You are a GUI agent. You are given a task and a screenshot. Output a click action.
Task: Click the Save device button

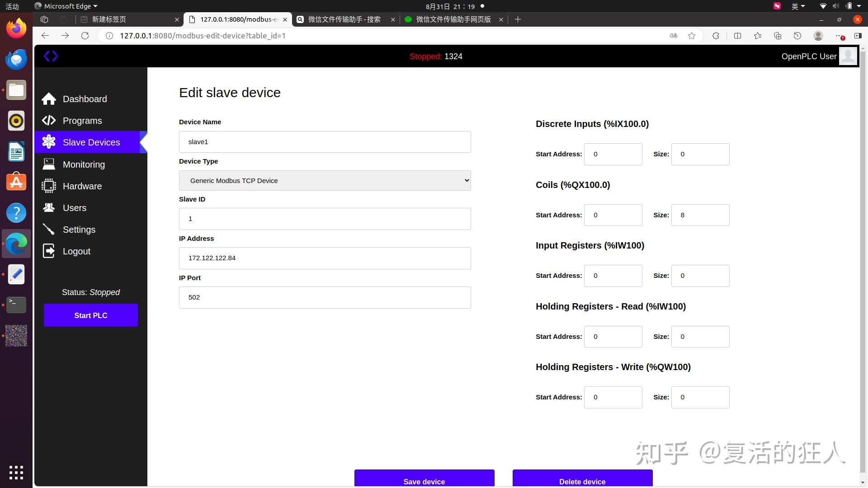424,480
